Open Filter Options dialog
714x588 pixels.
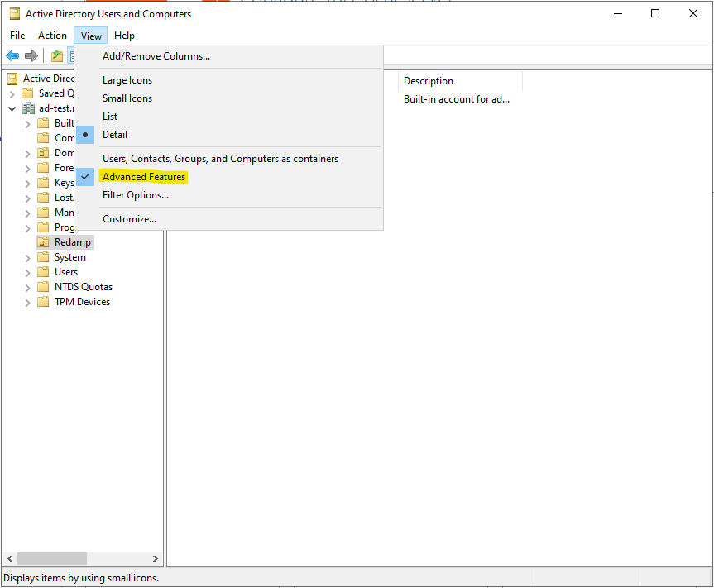click(136, 195)
